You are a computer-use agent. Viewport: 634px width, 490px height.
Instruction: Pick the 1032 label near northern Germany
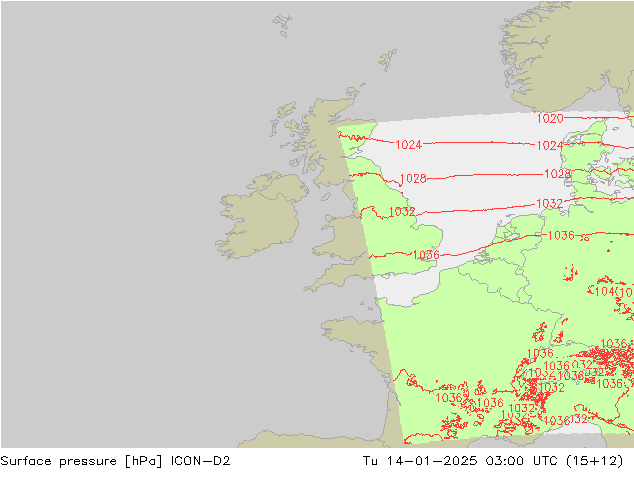[x=549, y=203]
